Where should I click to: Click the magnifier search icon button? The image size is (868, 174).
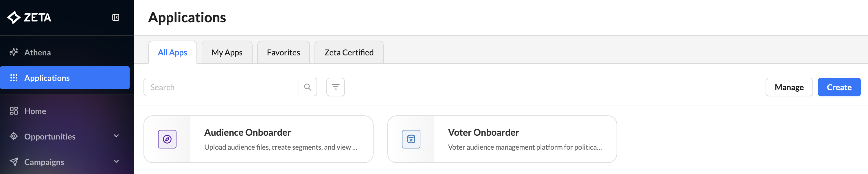pos(308,87)
